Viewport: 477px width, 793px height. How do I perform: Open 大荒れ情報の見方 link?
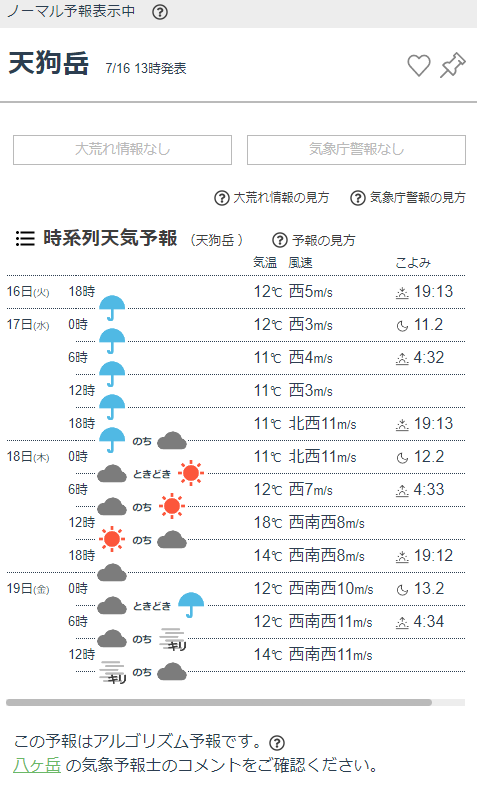tap(281, 198)
